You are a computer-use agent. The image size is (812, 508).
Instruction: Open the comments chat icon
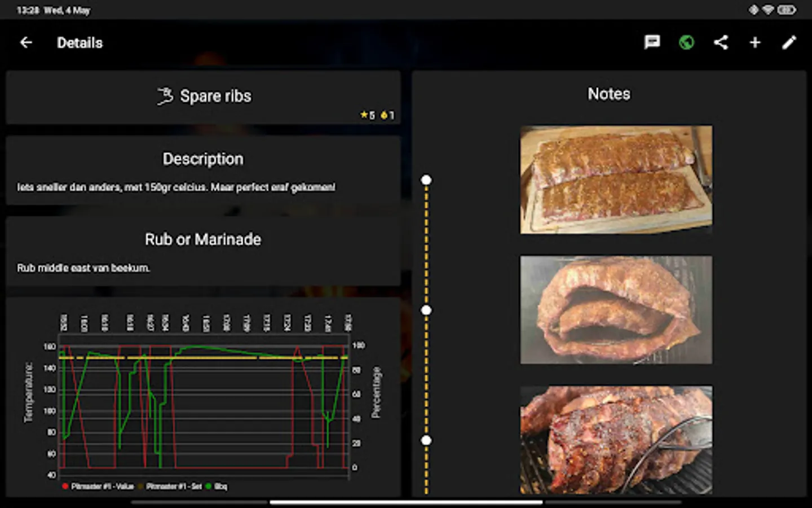pos(652,42)
